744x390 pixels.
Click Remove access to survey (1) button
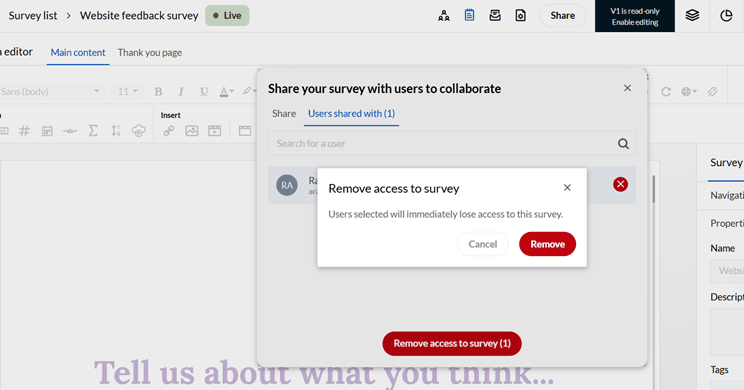[452, 344]
